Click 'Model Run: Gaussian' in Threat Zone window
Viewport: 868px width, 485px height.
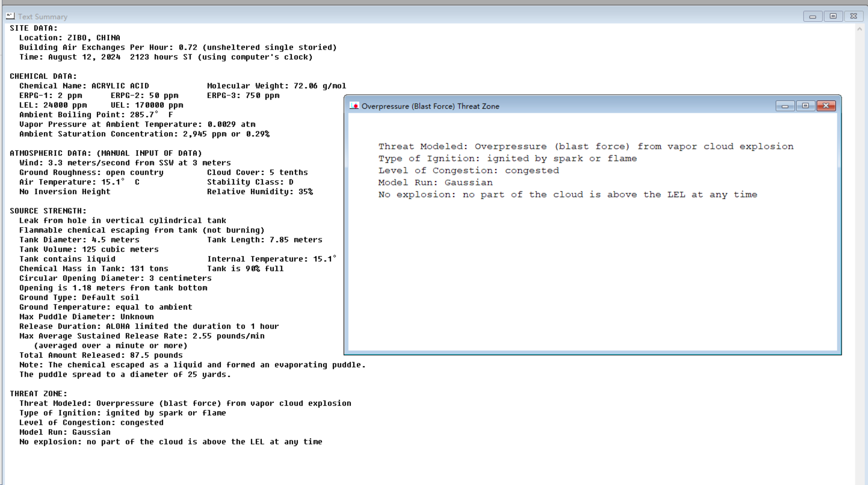435,182
